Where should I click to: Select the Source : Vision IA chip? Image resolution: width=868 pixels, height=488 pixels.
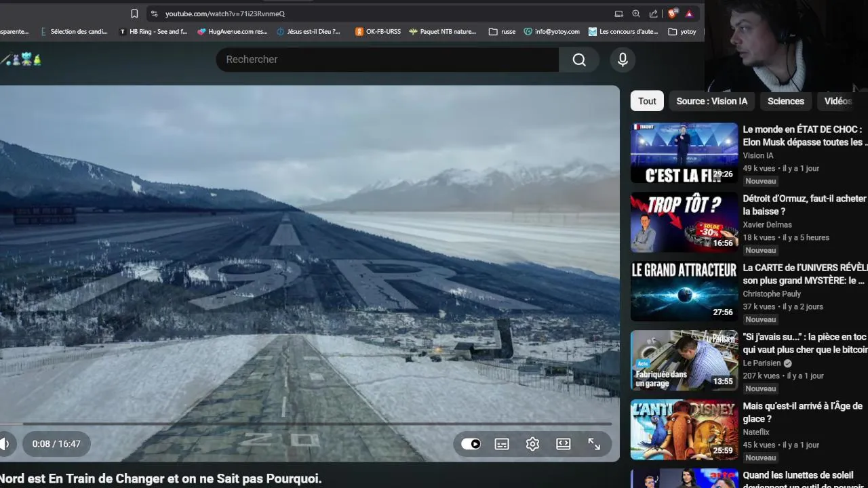pos(712,101)
